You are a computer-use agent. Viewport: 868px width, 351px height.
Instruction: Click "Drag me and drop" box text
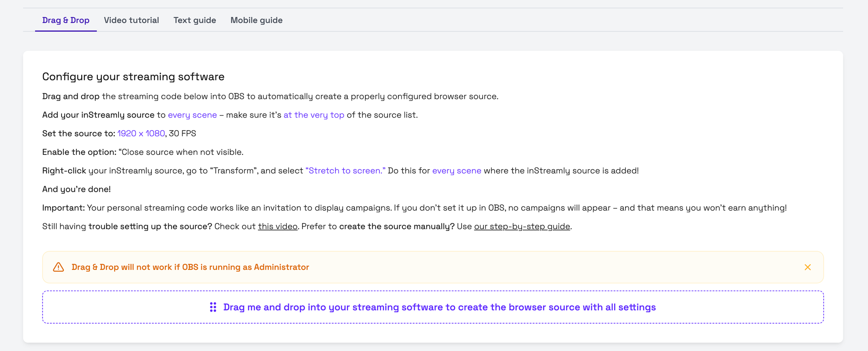pos(439,307)
